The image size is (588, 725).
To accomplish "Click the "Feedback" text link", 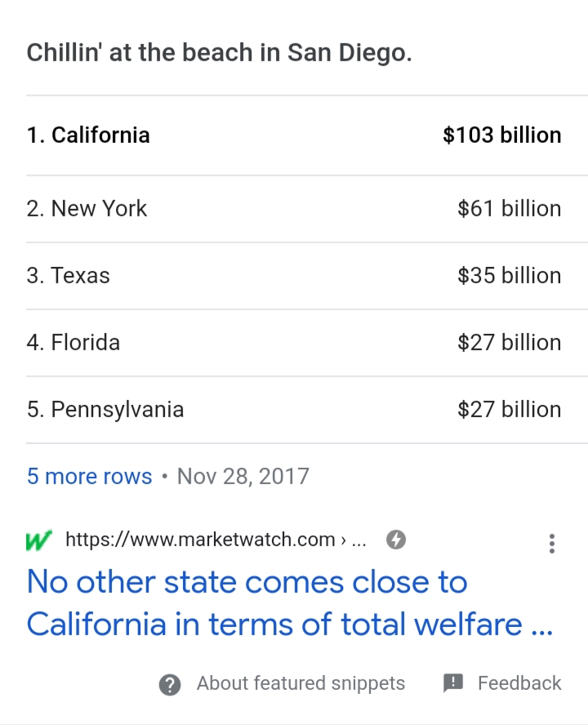I will click(519, 683).
